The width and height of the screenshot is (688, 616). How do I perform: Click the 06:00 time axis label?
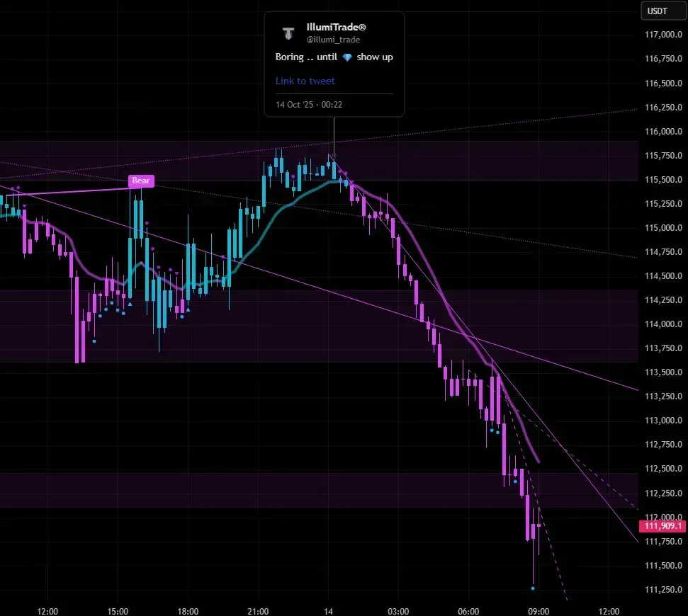click(x=468, y=611)
